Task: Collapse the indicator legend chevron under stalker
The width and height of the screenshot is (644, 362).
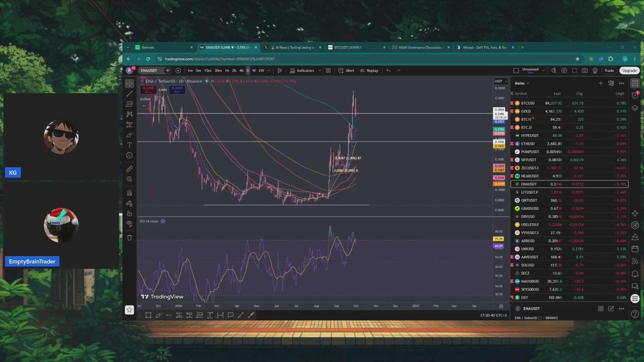Action: [144, 106]
